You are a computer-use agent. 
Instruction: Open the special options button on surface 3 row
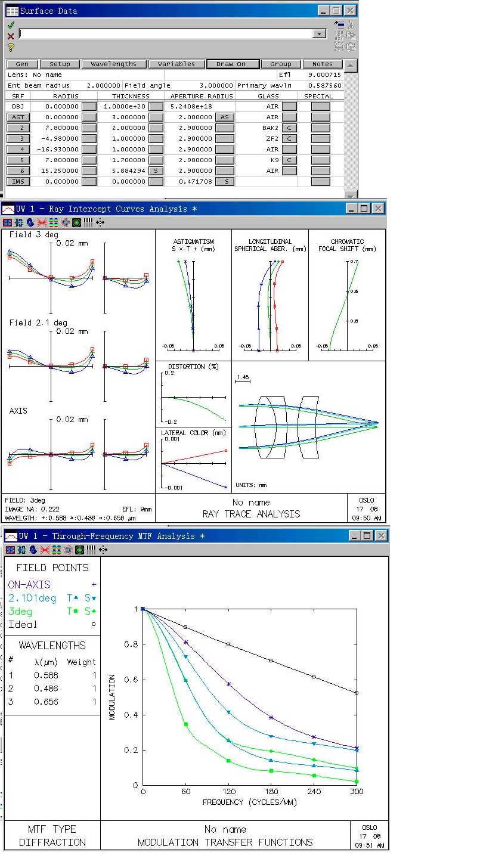point(321,138)
